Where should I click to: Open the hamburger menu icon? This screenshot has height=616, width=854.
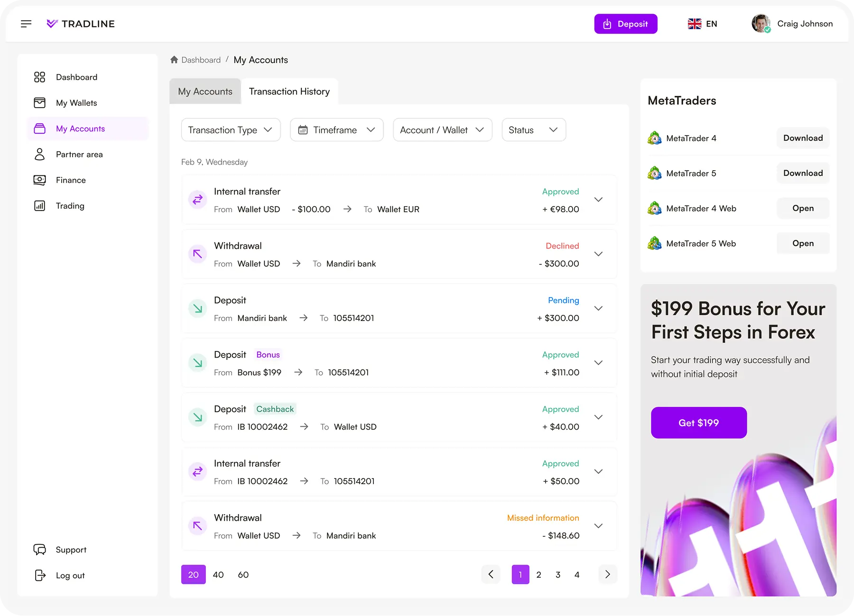coord(26,24)
